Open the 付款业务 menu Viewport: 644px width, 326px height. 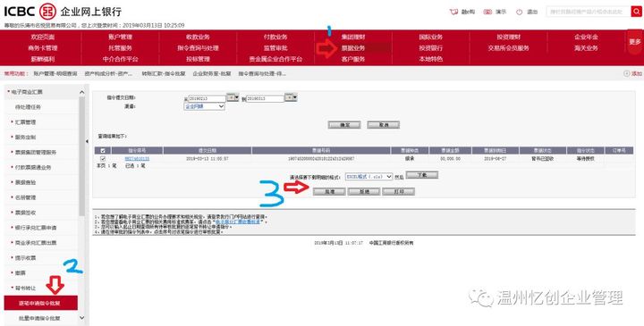click(x=275, y=37)
